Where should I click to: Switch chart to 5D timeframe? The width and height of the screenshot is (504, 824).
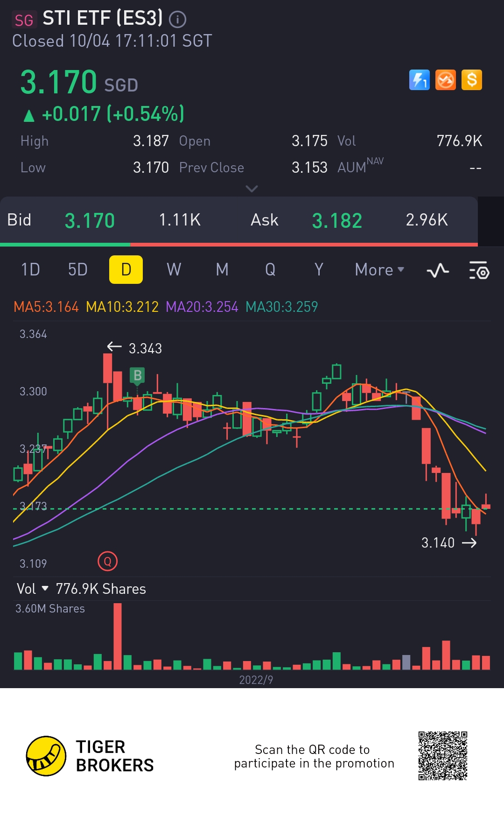pos(77,269)
